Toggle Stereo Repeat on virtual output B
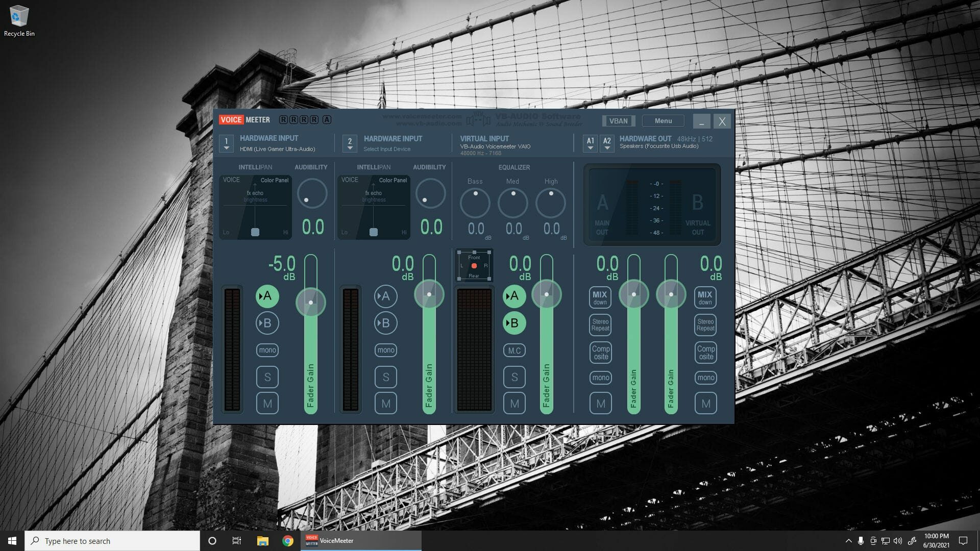 pos(705,325)
